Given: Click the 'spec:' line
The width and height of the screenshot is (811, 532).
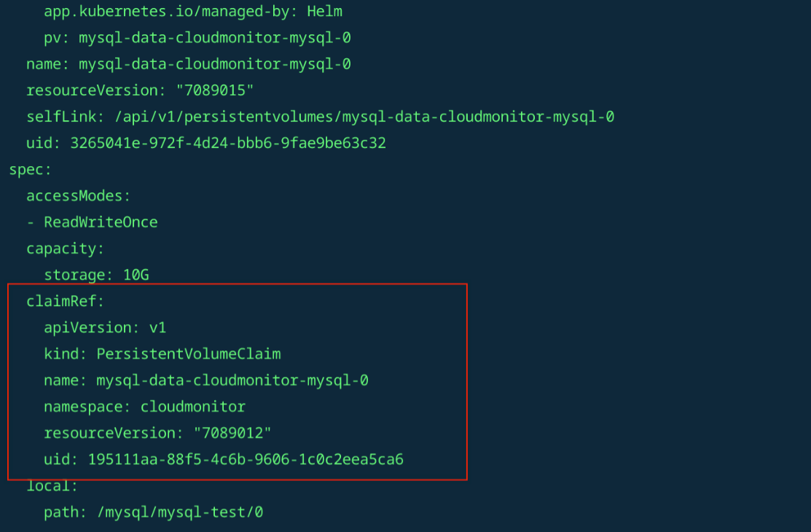Looking at the screenshot, I should (x=26, y=170).
